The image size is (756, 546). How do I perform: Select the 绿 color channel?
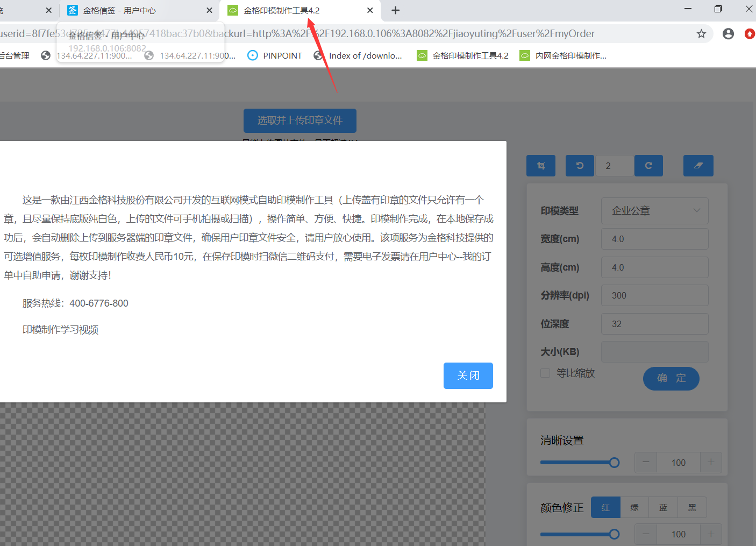point(634,507)
